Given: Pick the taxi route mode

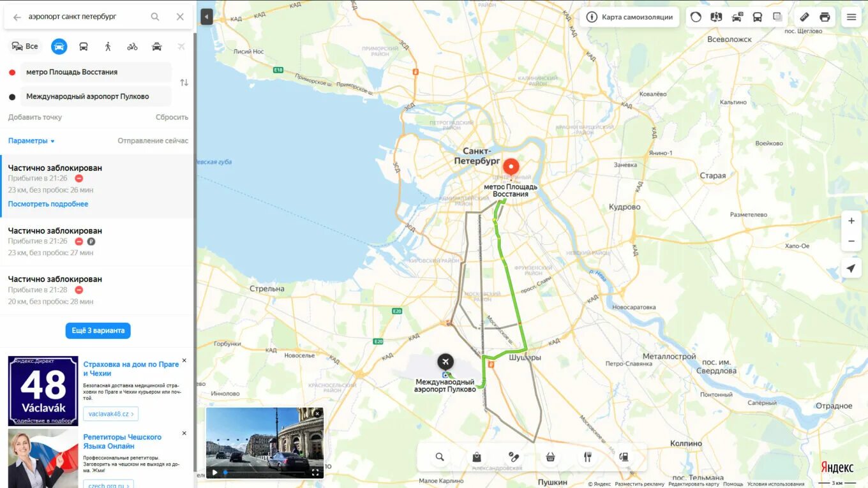Looking at the screenshot, I should [156, 47].
